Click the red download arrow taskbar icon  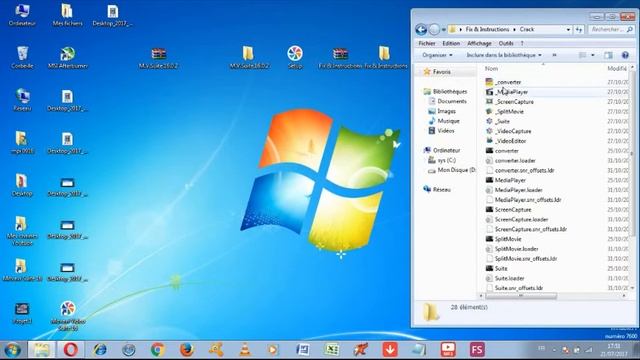coord(390,349)
